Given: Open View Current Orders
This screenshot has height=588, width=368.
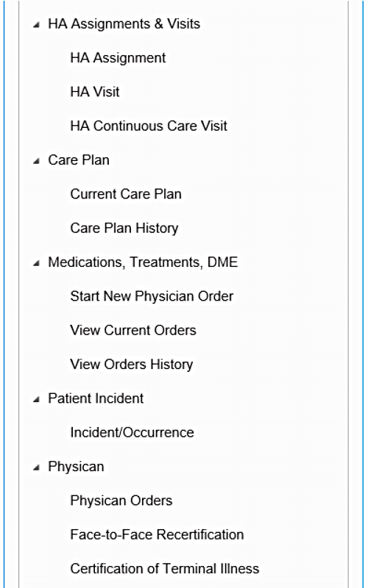Looking at the screenshot, I should [133, 330].
